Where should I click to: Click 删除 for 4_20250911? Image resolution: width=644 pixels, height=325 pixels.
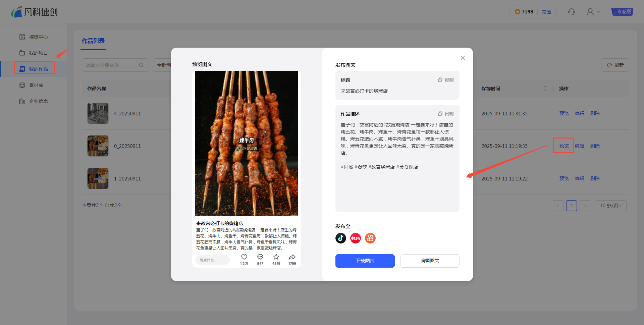click(595, 113)
